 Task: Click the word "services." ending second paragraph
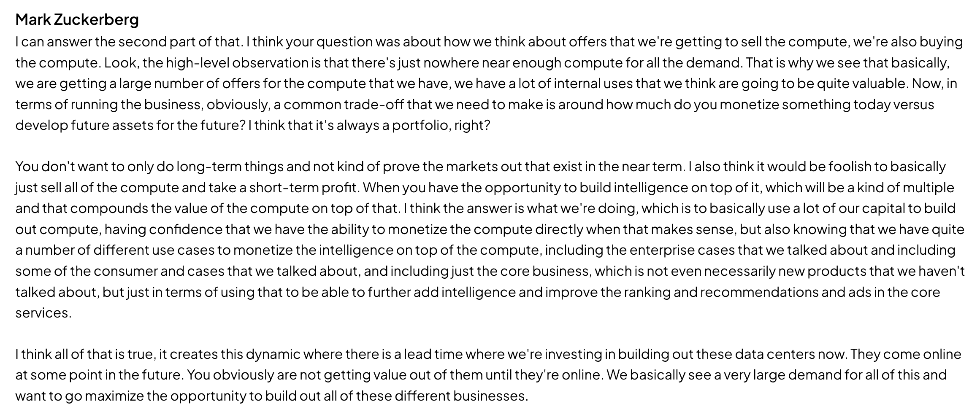click(43, 313)
